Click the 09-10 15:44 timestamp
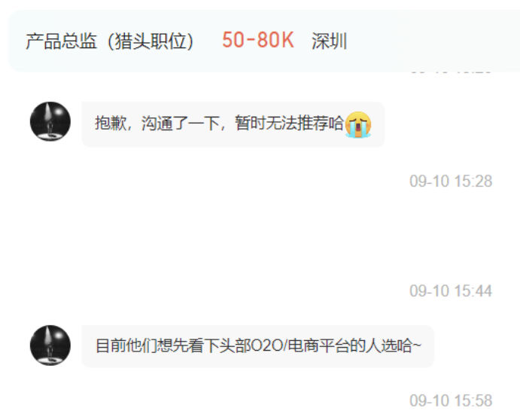The width and height of the screenshot is (520, 420). (x=451, y=291)
